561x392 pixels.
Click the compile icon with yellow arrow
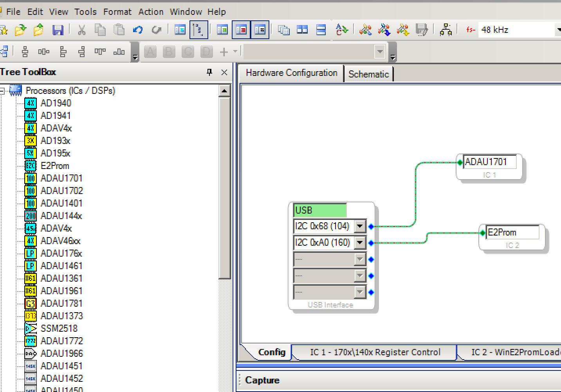point(403,30)
